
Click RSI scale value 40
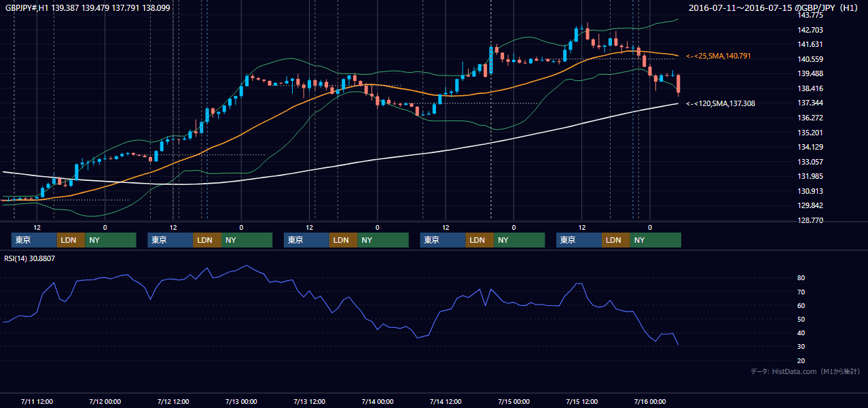click(x=801, y=333)
